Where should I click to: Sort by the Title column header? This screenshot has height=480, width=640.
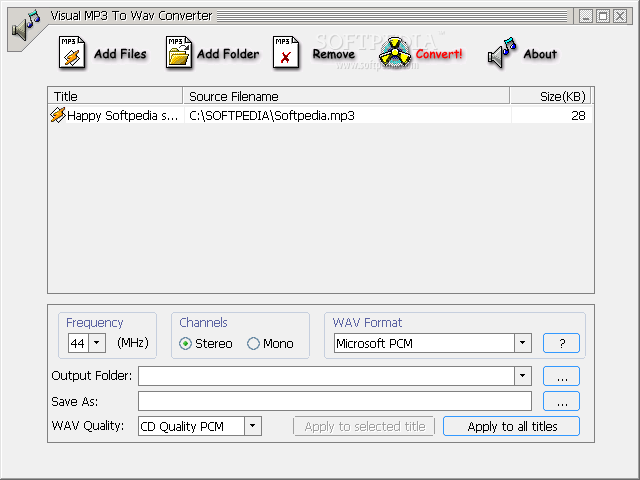(x=115, y=96)
